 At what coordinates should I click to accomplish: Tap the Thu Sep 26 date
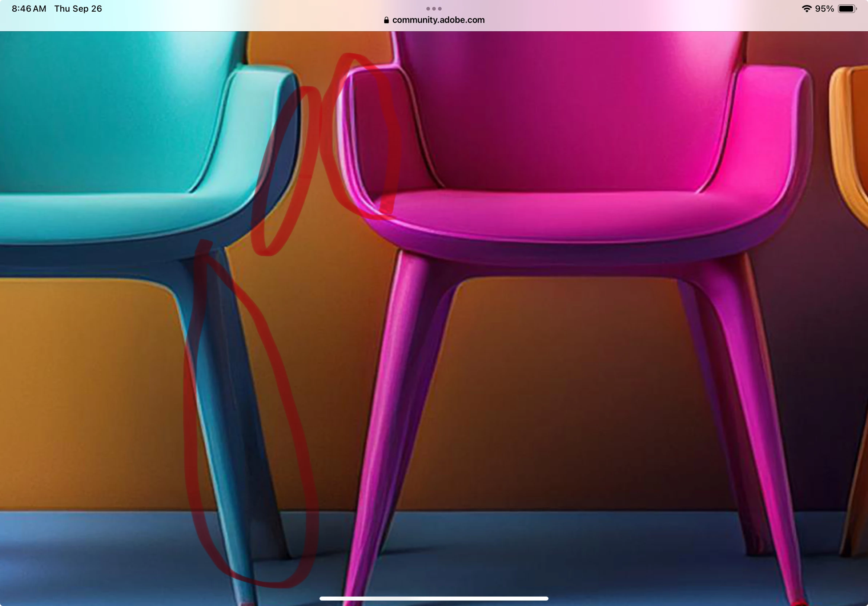point(78,9)
